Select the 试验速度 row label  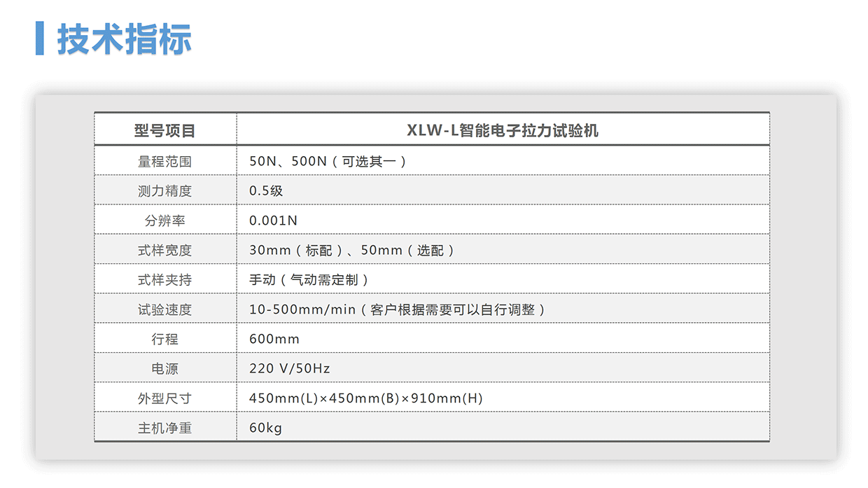click(x=165, y=309)
